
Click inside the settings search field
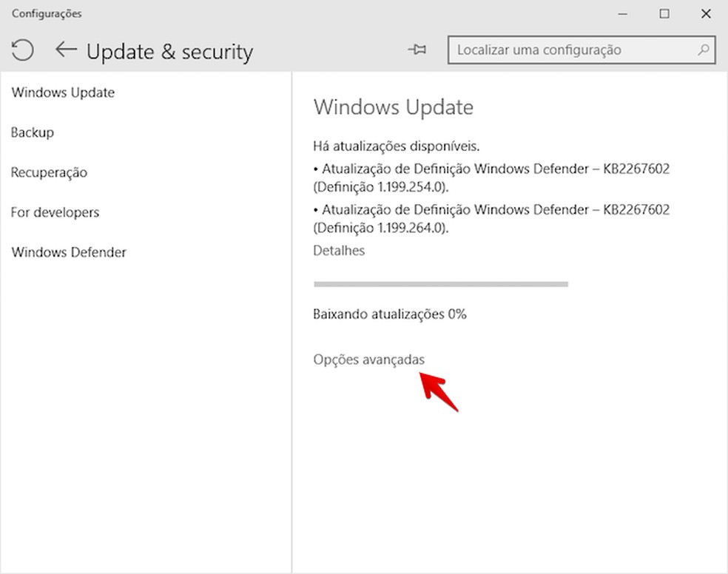577,50
